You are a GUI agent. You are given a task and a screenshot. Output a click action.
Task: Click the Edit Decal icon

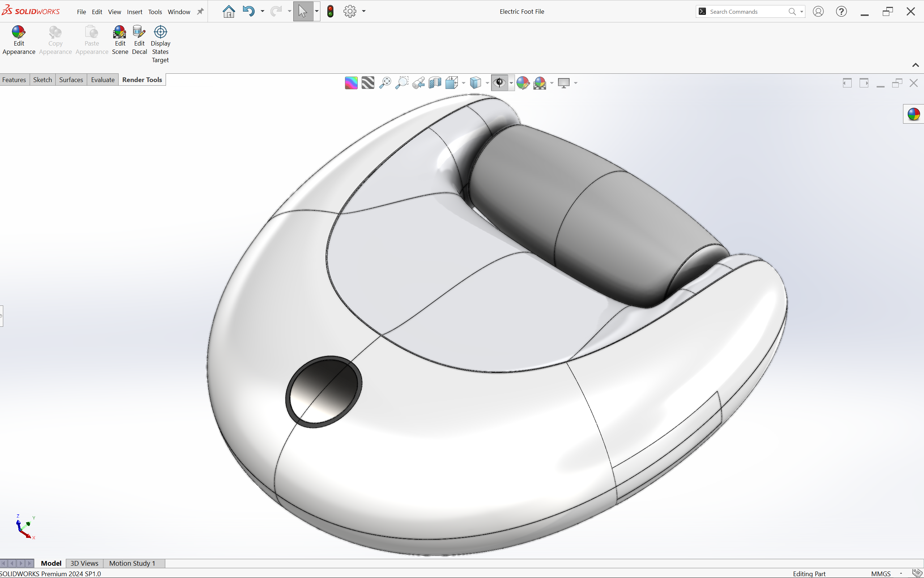[x=139, y=40]
